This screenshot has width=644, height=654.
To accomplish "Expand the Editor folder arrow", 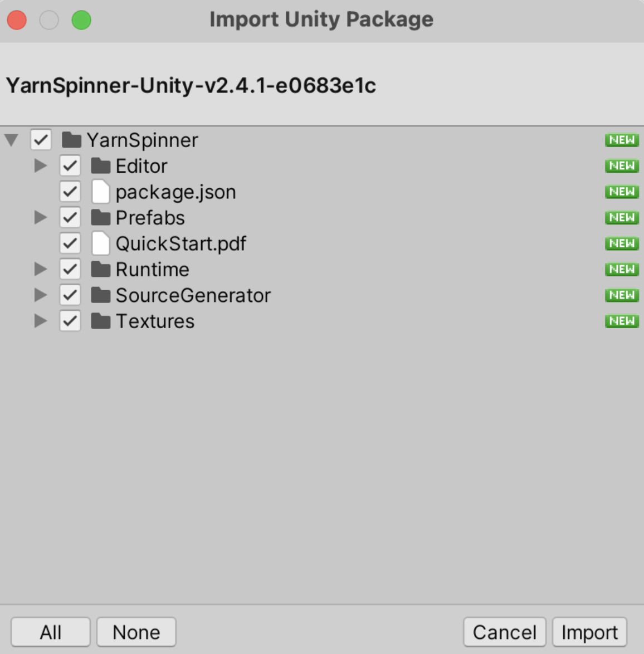I will coord(41,166).
